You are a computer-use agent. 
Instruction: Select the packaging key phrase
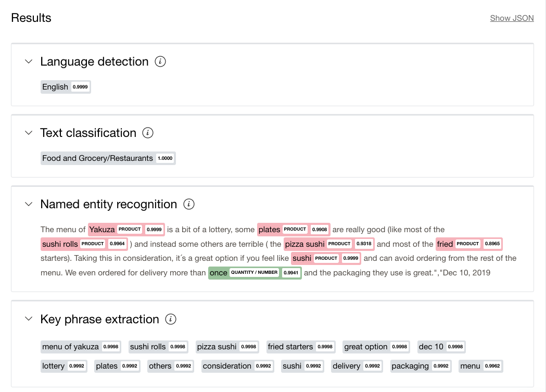click(421, 366)
